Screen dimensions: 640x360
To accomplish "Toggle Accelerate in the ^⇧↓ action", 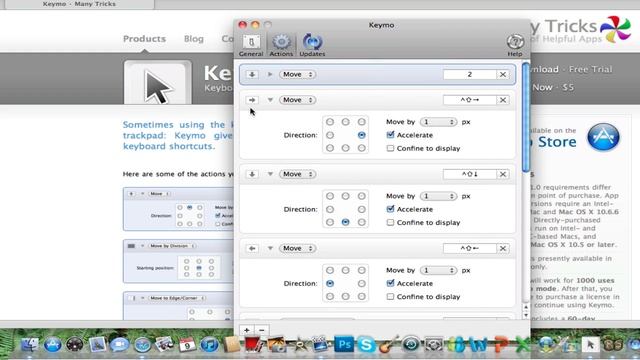I will pos(390,209).
